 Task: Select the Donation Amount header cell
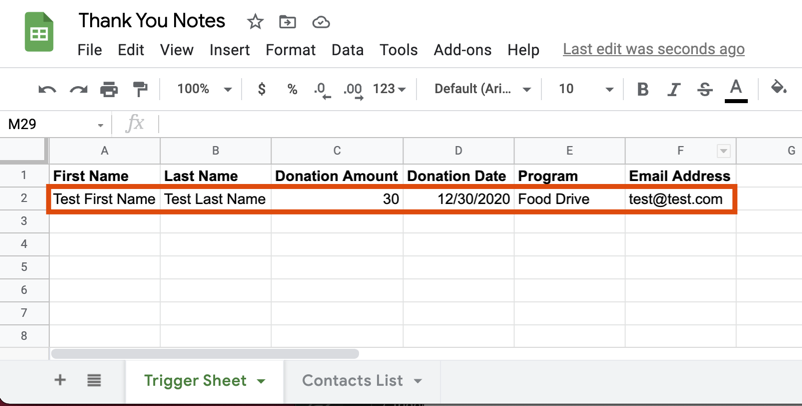coord(337,175)
